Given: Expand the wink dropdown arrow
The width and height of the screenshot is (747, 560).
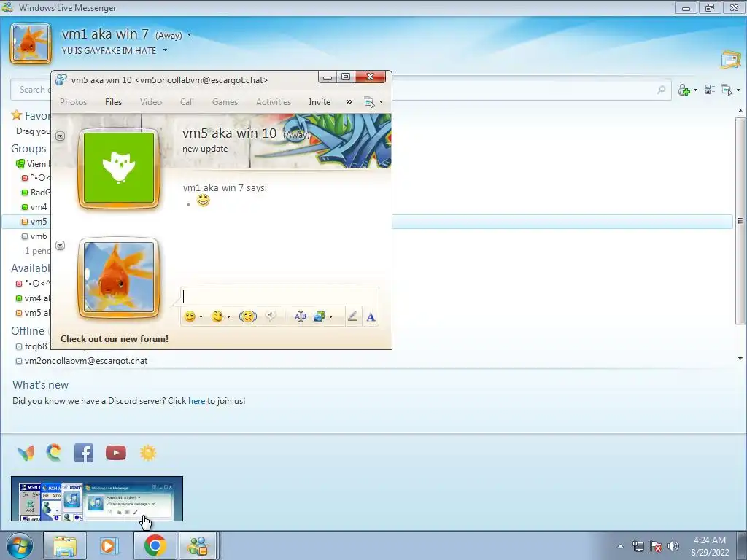Looking at the screenshot, I should coord(228,316).
